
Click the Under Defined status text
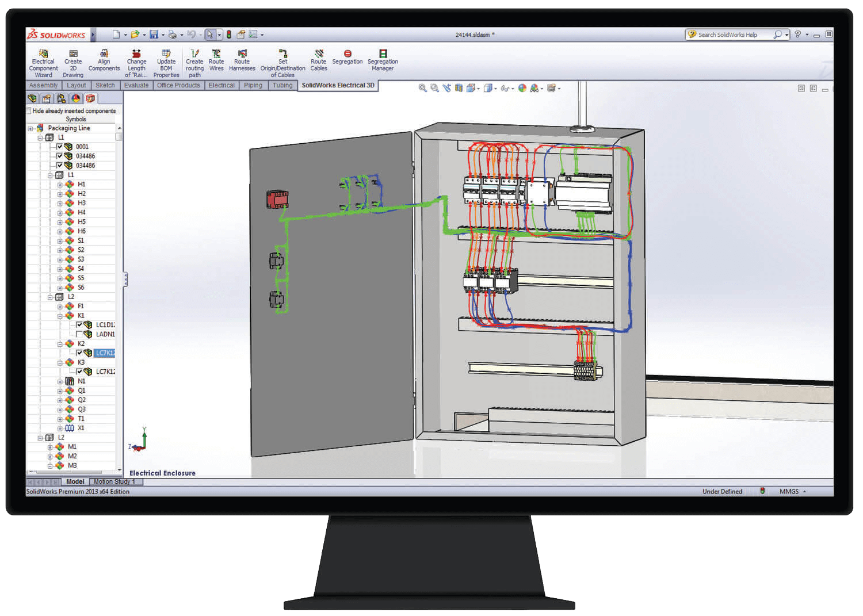coord(722,491)
